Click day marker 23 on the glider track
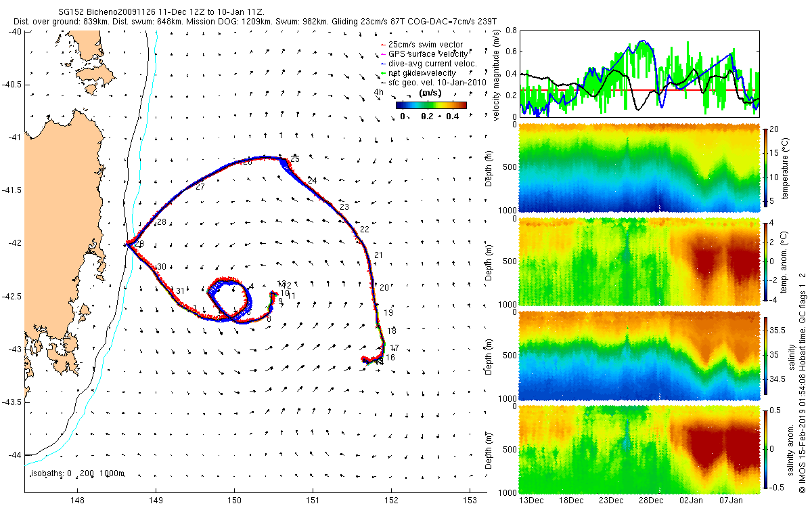Image resolution: width=812 pixels, height=508 pixels. [x=344, y=207]
